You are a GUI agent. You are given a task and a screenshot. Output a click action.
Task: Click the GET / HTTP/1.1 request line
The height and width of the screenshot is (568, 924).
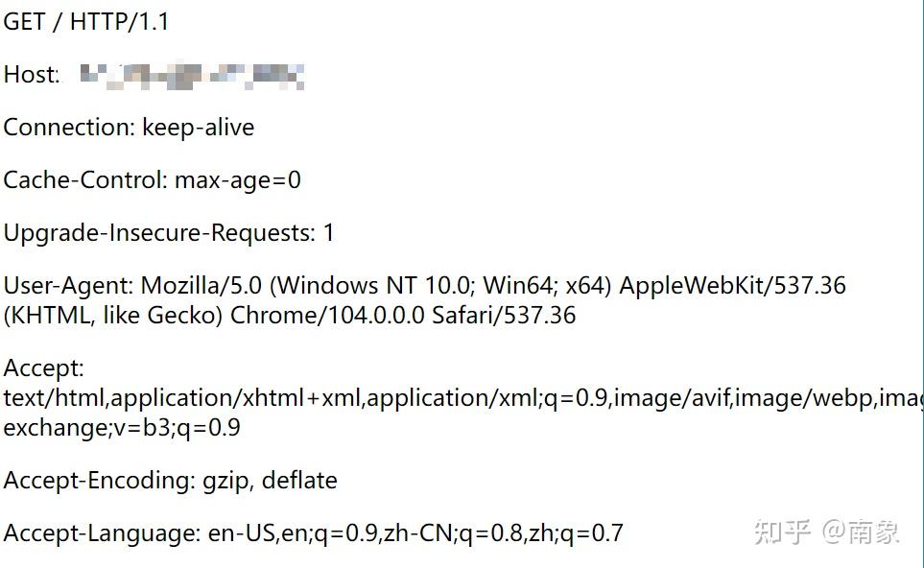(86, 22)
